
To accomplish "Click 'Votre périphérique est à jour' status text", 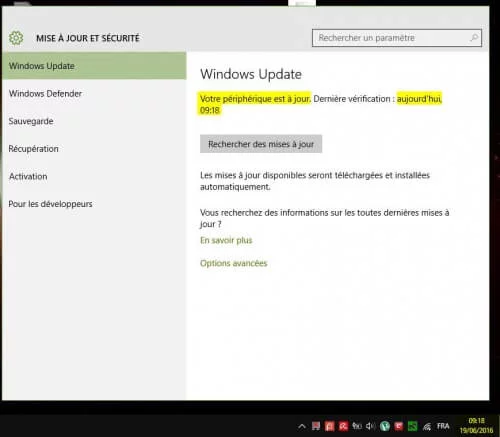I will [x=255, y=99].
